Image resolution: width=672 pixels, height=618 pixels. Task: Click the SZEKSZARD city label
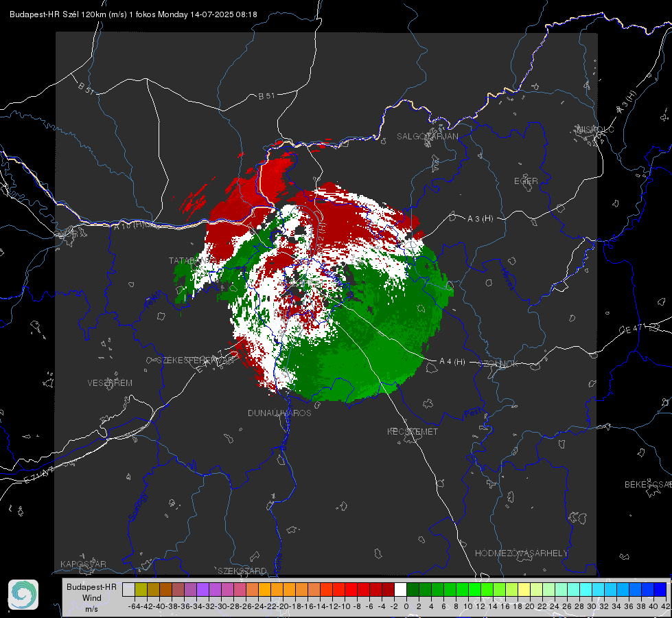coord(242,571)
